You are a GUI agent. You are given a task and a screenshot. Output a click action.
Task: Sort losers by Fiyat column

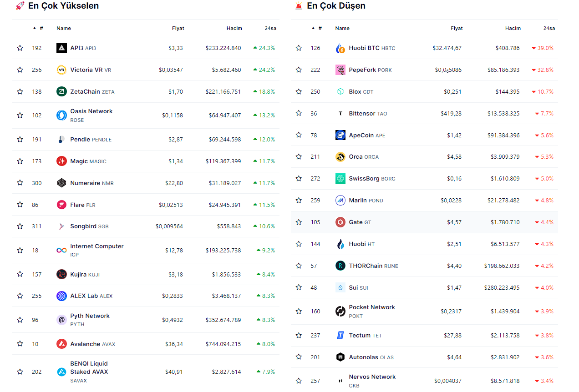click(x=456, y=28)
